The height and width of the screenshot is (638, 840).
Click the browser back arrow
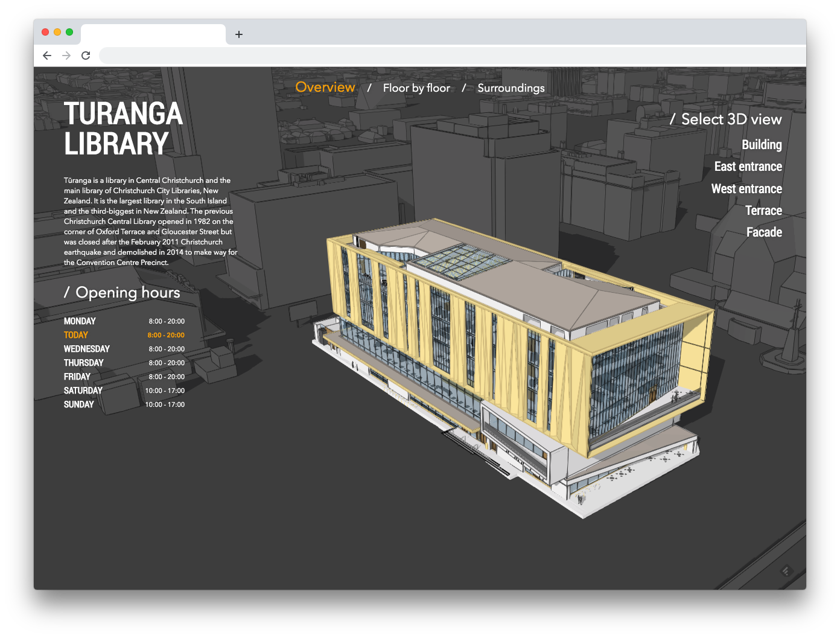47,56
